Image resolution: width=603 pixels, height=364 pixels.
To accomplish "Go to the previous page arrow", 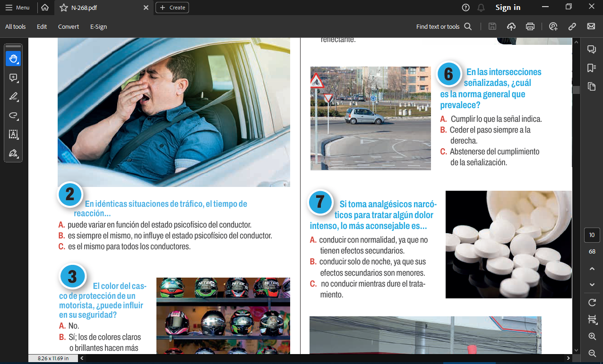I will (x=592, y=269).
